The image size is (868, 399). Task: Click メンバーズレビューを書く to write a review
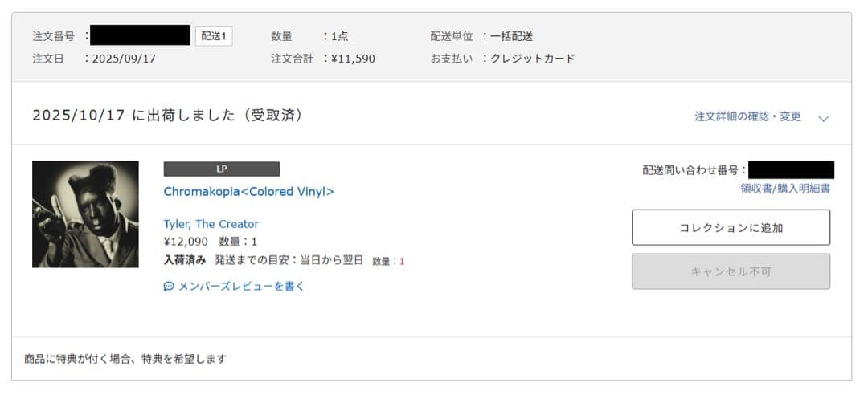click(x=241, y=286)
